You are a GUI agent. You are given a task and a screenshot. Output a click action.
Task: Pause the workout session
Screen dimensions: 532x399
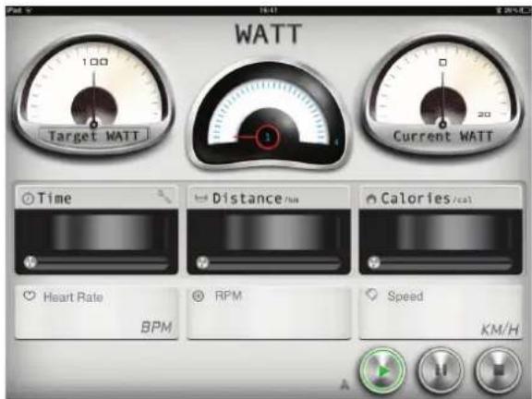coord(441,371)
